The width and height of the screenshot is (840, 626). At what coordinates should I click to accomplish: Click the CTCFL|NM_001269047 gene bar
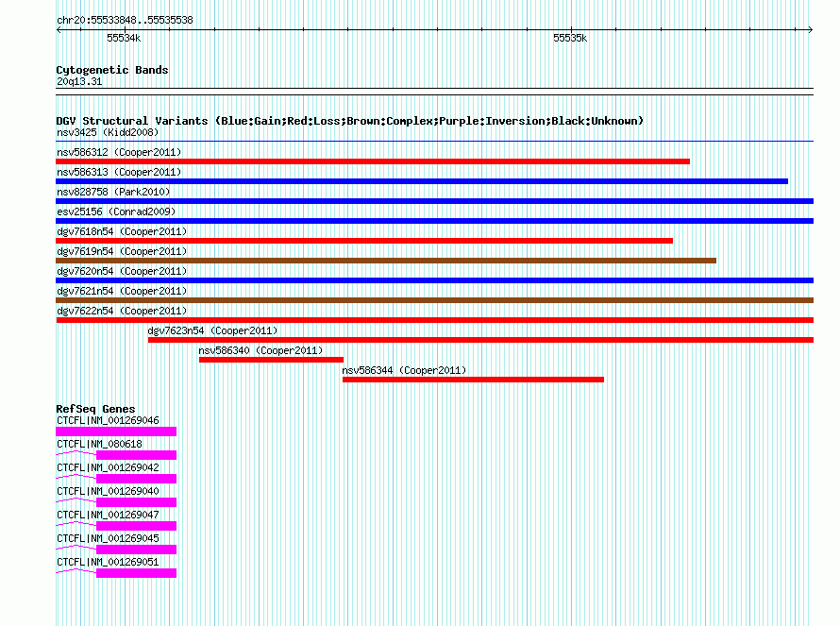coord(137,526)
